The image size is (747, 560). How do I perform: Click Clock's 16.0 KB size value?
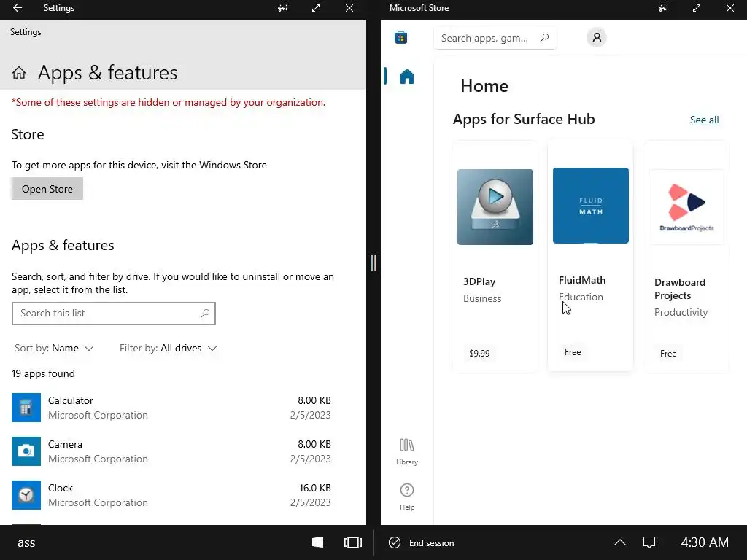(315, 488)
